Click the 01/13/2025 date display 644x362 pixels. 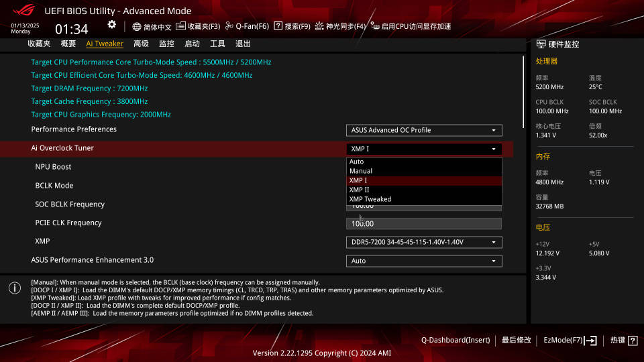coord(25,25)
